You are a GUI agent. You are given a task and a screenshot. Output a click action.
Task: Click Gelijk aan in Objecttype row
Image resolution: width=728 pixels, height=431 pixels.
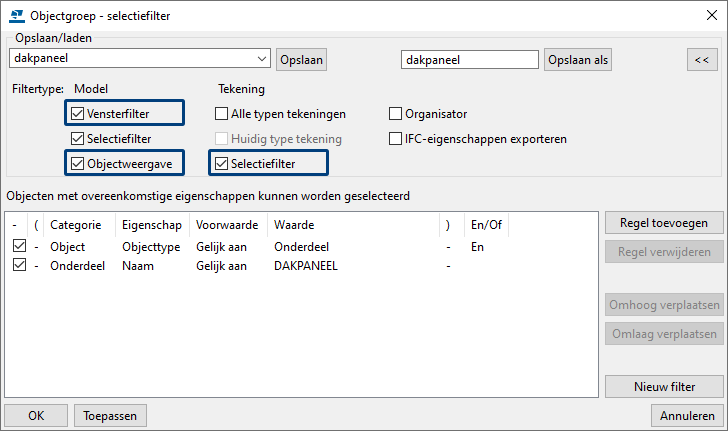coord(221,247)
